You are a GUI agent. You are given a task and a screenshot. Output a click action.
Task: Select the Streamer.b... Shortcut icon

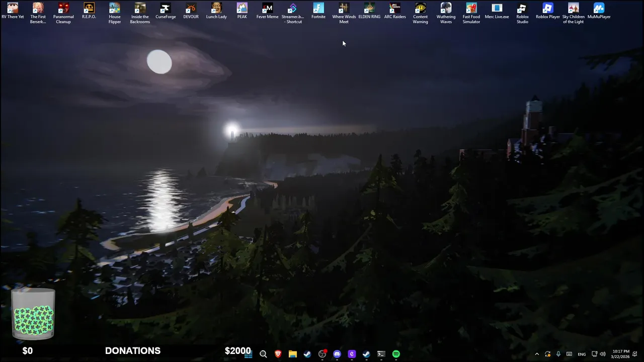pos(293,13)
